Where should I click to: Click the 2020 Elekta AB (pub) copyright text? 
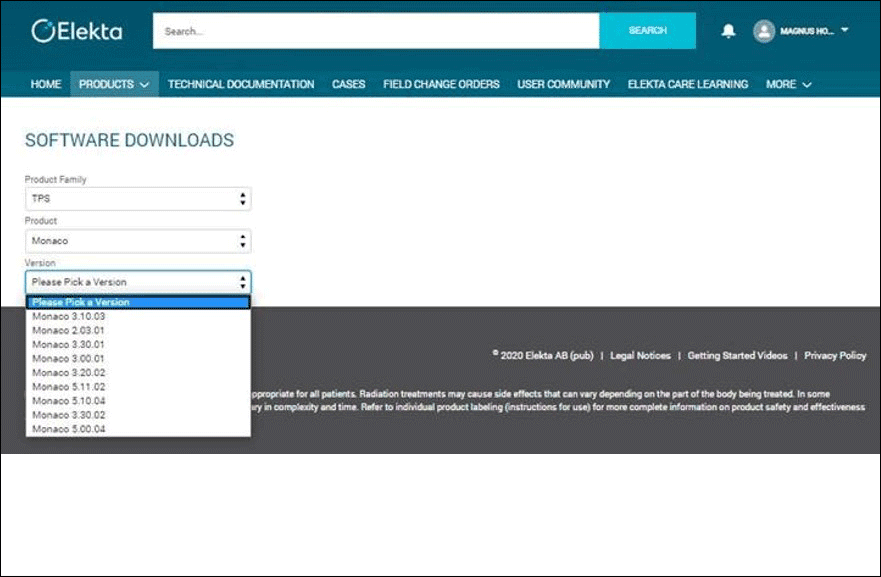tap(543, 356)
